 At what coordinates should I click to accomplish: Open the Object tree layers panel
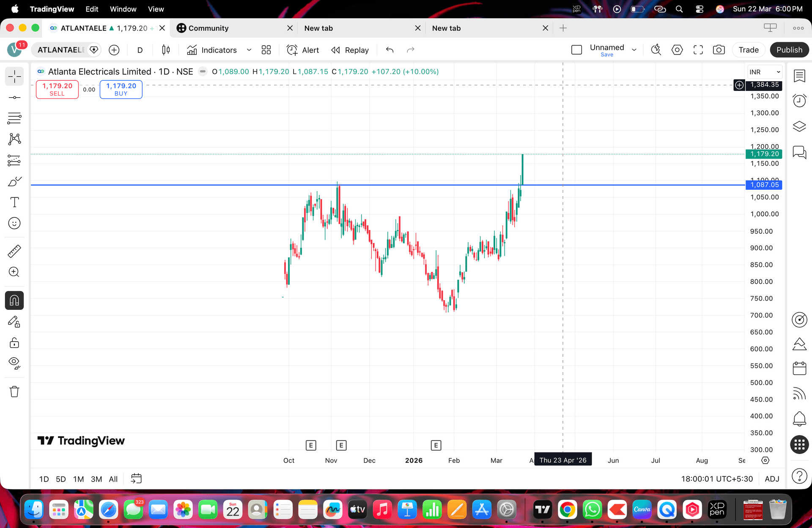[x=799, y=126]
